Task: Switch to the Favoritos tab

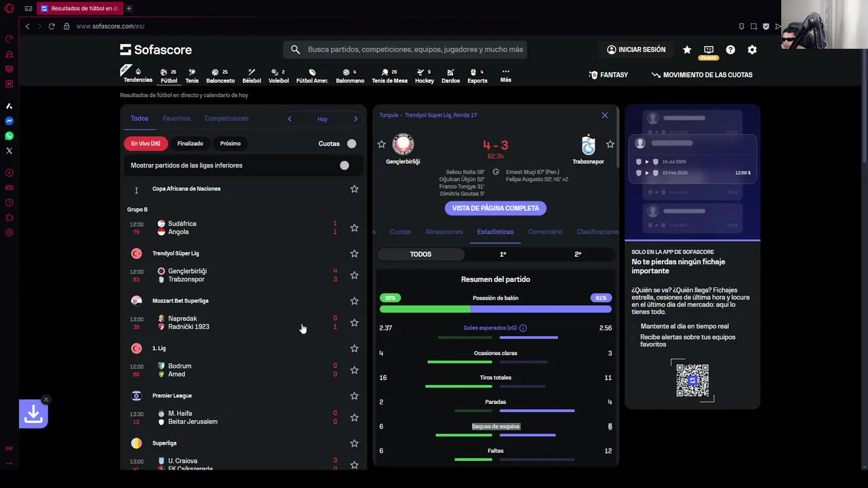Action: click(176, 119)
